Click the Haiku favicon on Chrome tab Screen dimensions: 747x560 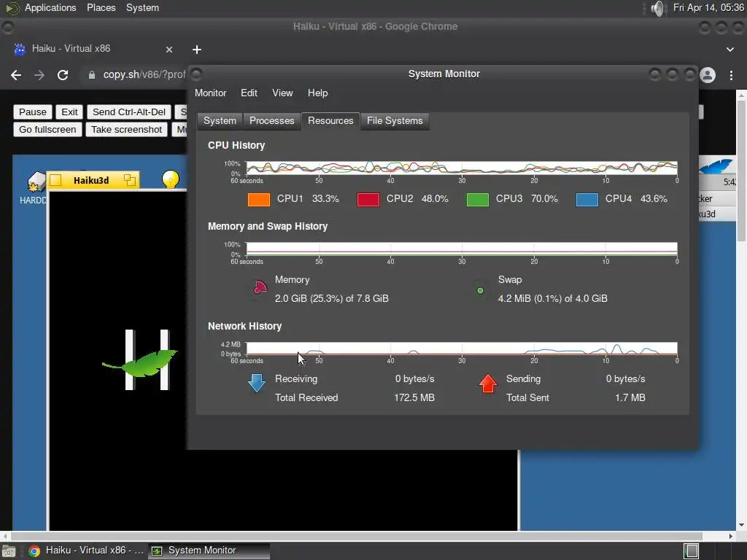[20, 49]
